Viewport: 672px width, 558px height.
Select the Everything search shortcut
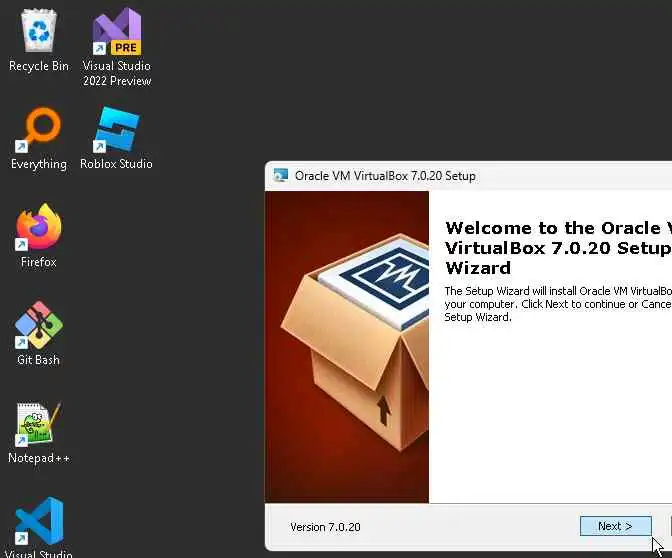click(39, 139)
